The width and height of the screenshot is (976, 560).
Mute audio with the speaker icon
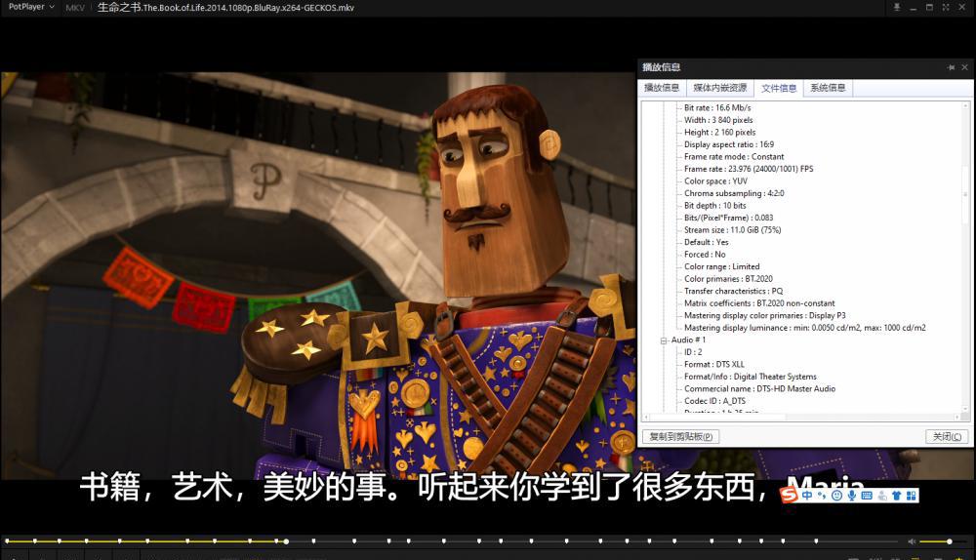[912, 542]
